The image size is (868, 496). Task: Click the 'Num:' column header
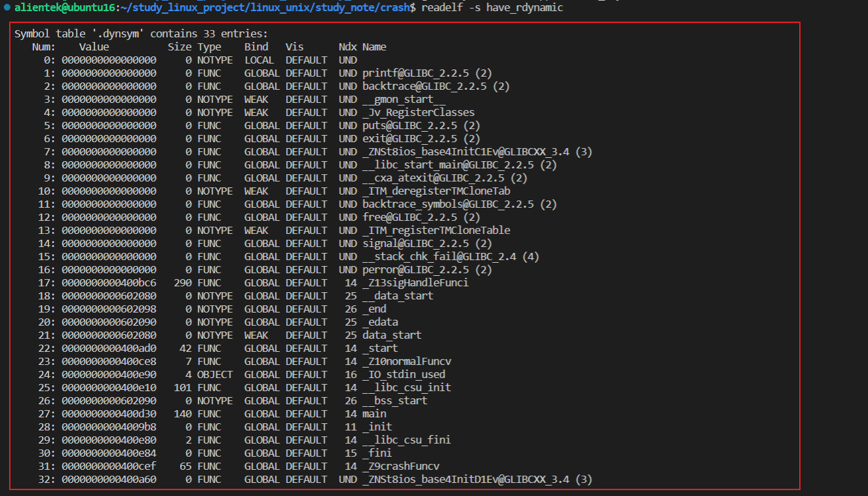(x=45, y=47)
